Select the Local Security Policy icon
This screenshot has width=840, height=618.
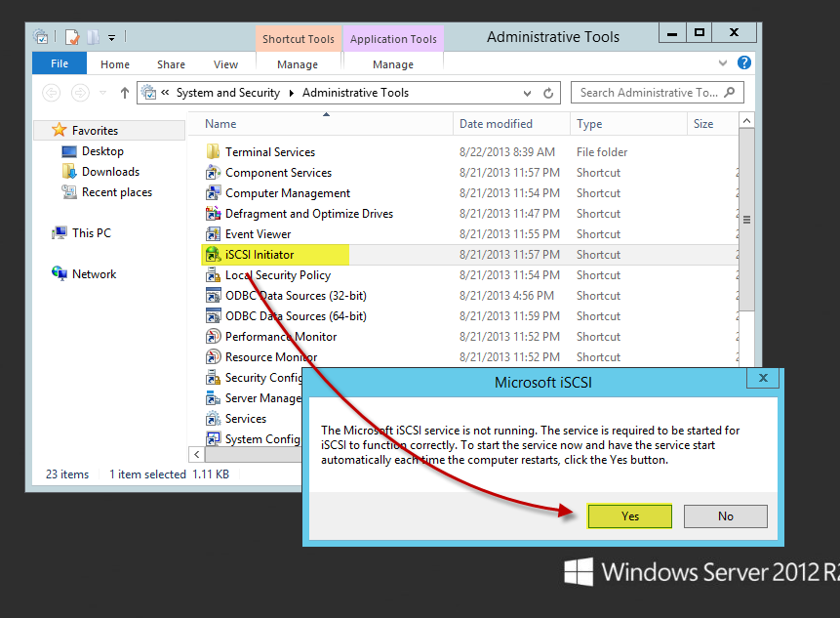pos(213,275)
